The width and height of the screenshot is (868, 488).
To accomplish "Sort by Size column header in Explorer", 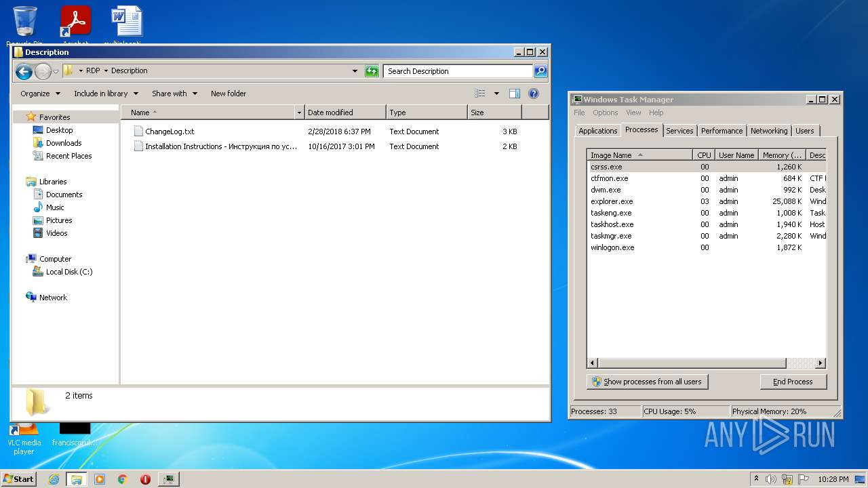I will [x=494, y=113].
